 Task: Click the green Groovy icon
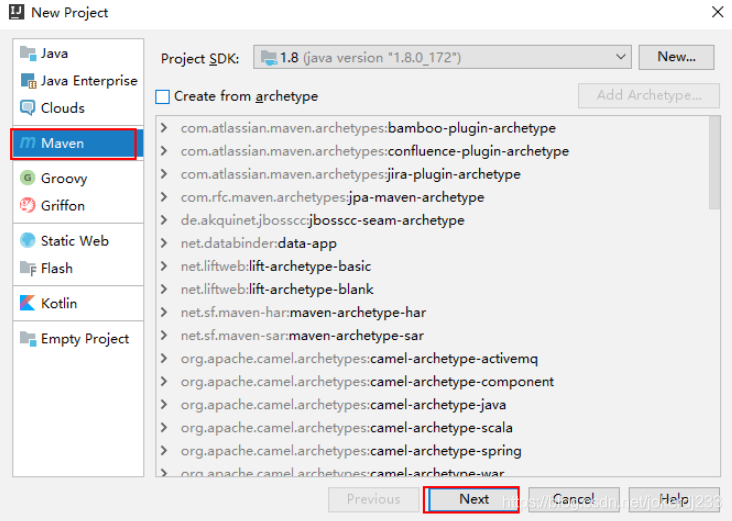[28, 178]
